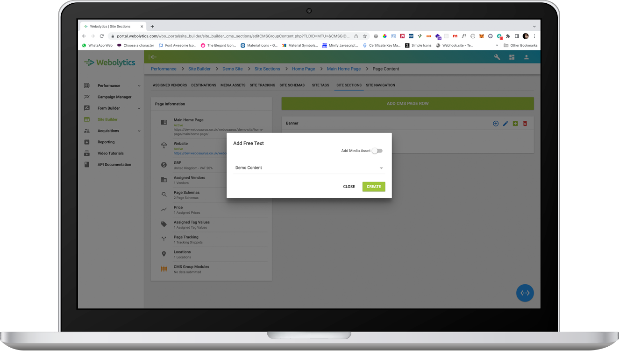This screenshot has height=364, width=619.
Task: Click the Page Tracking info row
Action: coord(211,240)
